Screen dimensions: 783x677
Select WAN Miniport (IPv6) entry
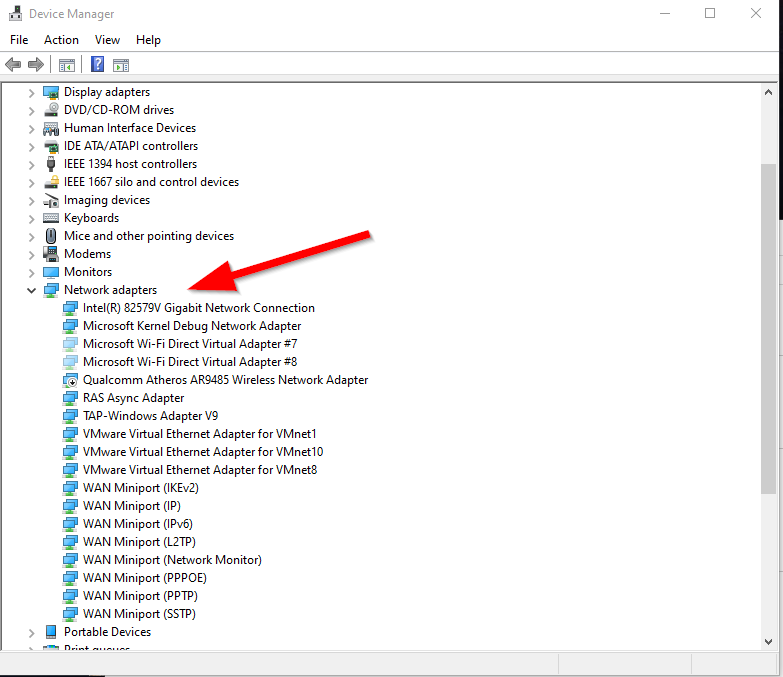(138, 524)
